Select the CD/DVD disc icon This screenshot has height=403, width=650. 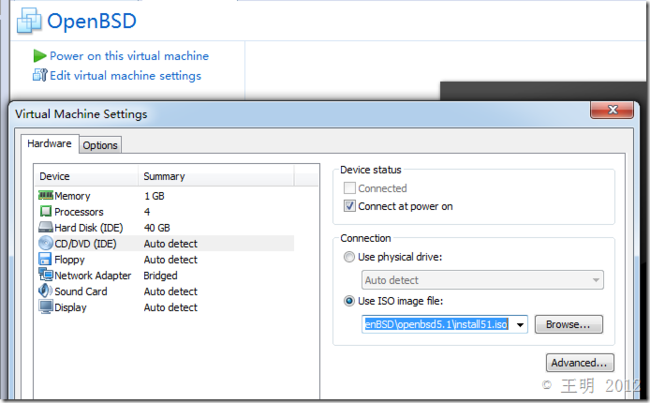(46, 243)
